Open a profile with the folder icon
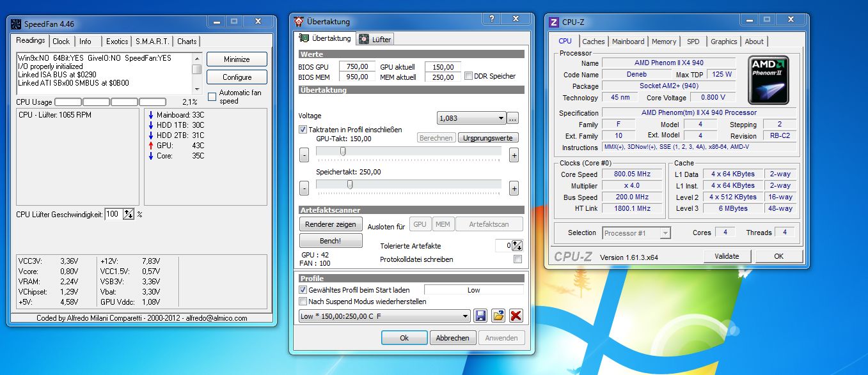The height and width of the screenshot is (375, 868). 498,316
